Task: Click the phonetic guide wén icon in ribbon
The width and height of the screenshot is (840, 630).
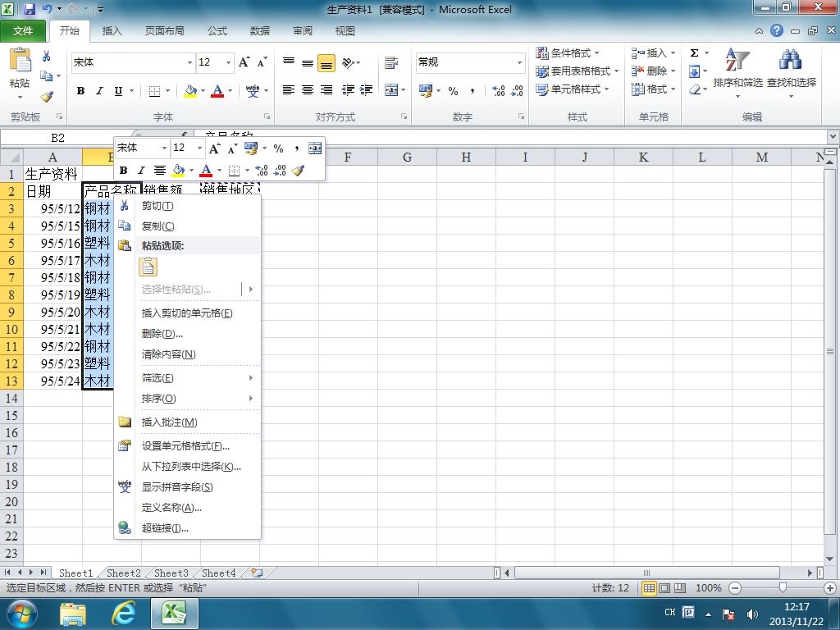Action: click(253, 90)
